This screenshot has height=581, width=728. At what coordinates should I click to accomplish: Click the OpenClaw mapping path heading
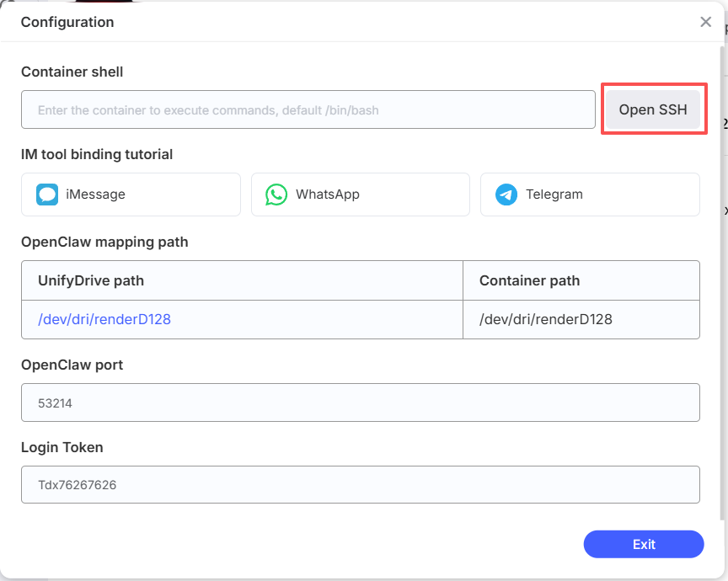[104, 242]
